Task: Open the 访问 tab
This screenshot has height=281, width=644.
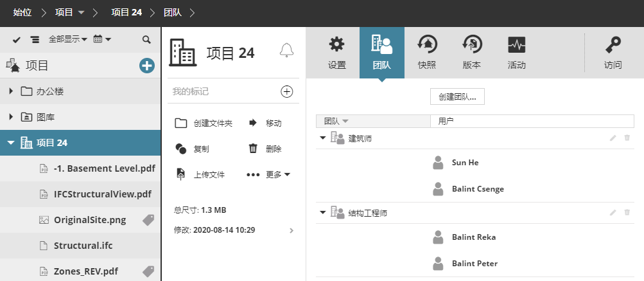Action: (613, 53)
